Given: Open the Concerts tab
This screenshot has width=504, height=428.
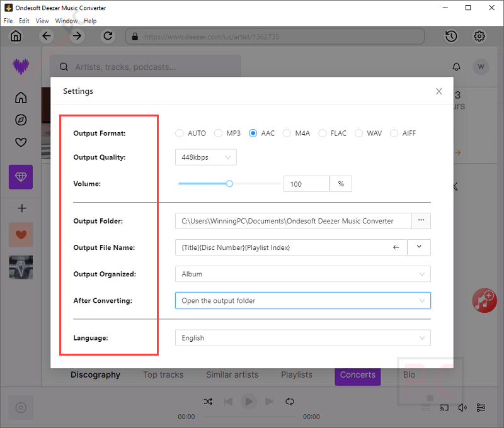Looking at the screenshot, I should click(358, 376).
